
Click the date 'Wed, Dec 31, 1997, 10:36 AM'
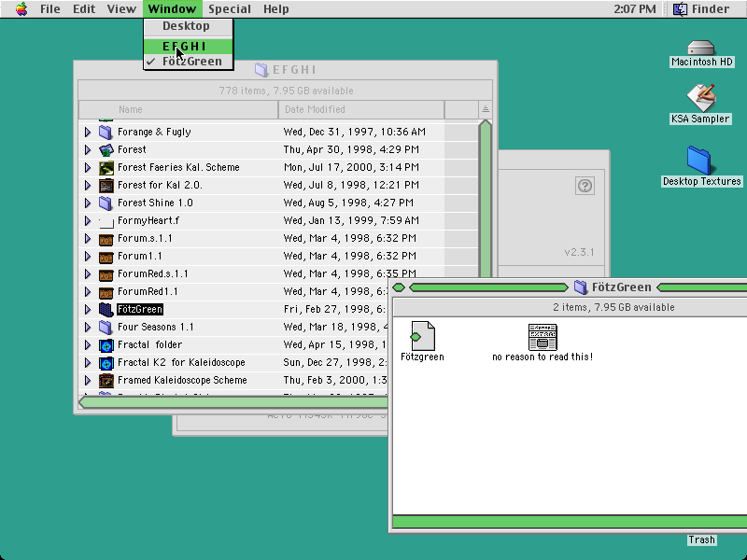coord(355,132)
